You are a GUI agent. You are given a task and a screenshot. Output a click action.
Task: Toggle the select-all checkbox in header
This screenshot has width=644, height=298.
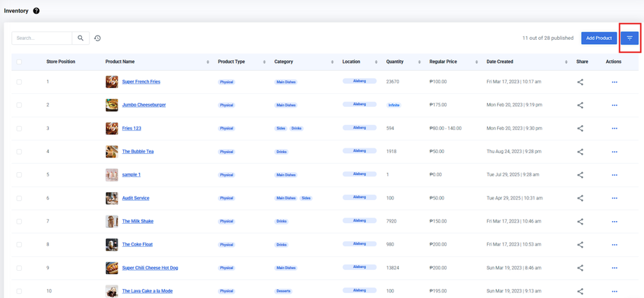pyautogui.click(x=19, y=62)
